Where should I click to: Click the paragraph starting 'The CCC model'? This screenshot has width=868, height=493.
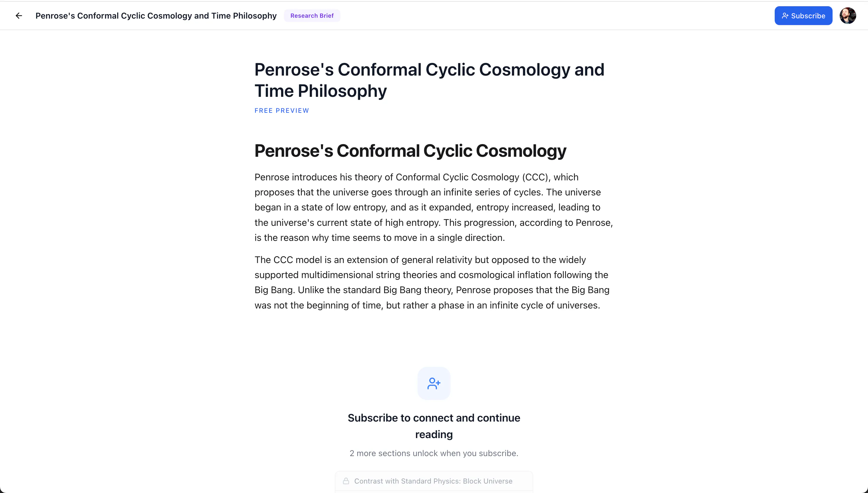click(432, 283)
